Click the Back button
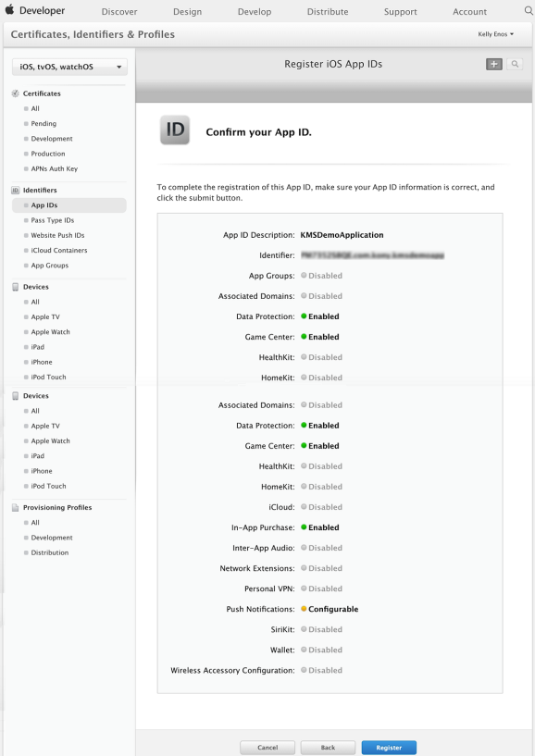535x756 pixels. tap(328, 748)
